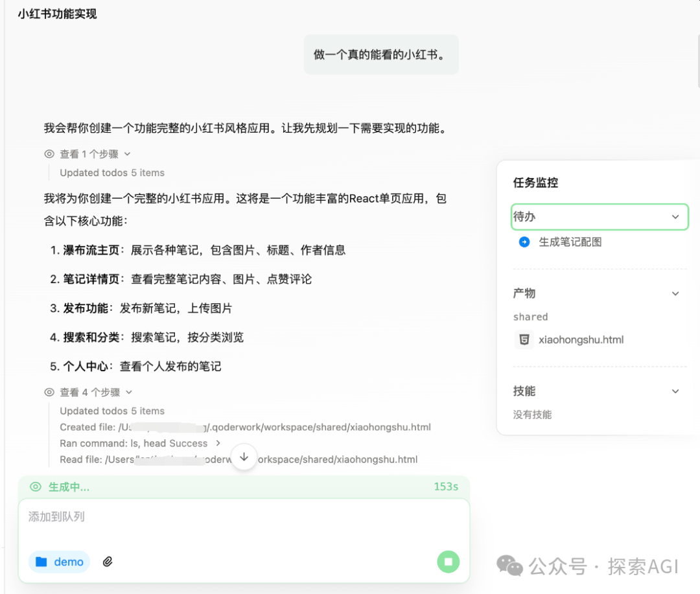Click the circular down-arrow scroll button
The height and width of the screenshot is (594, 700).
[x=244, y=457]
